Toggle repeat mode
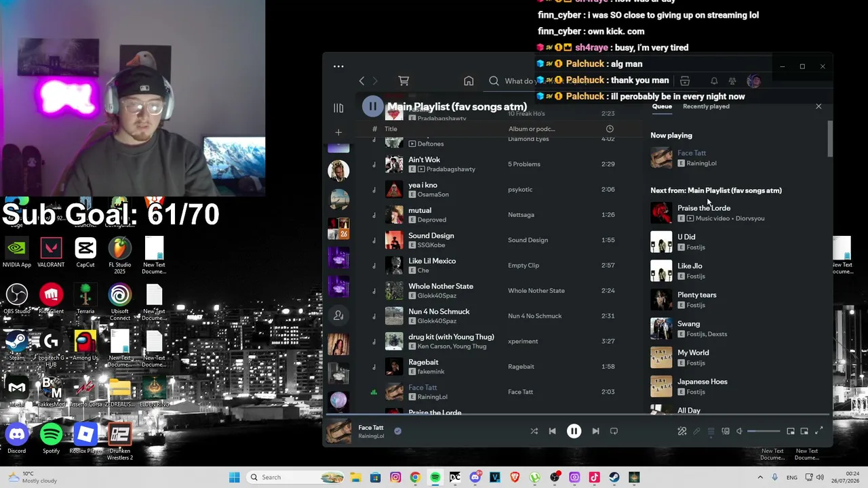 pos(614,431)
